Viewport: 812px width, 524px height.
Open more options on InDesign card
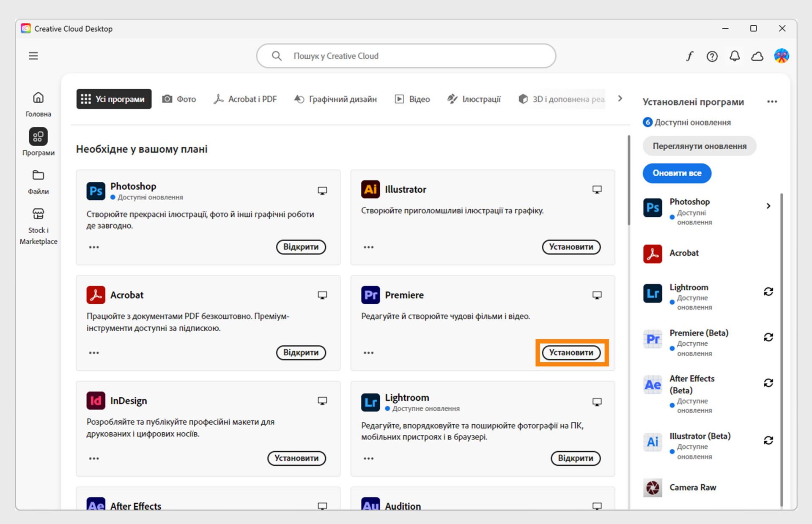point(94,458)
